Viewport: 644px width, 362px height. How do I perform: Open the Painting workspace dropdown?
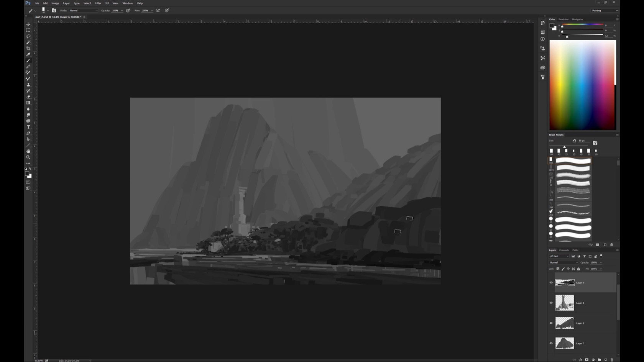click(x=605, y=11)
